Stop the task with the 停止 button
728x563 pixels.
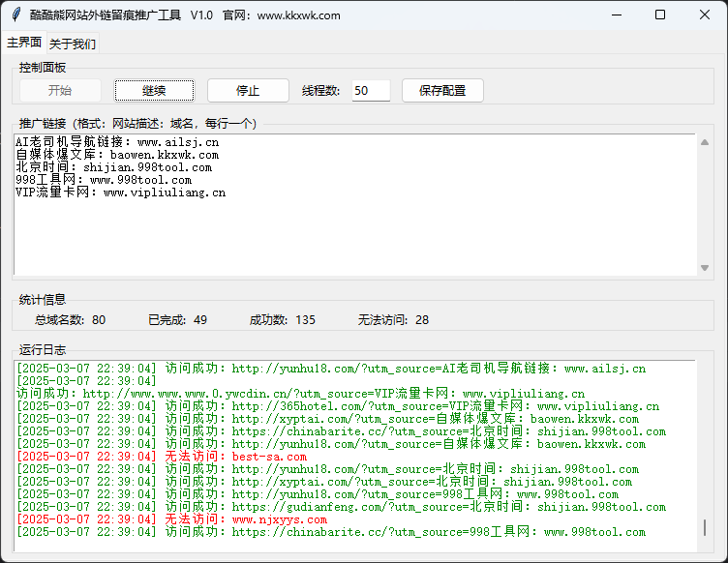(x=248, y=90)
